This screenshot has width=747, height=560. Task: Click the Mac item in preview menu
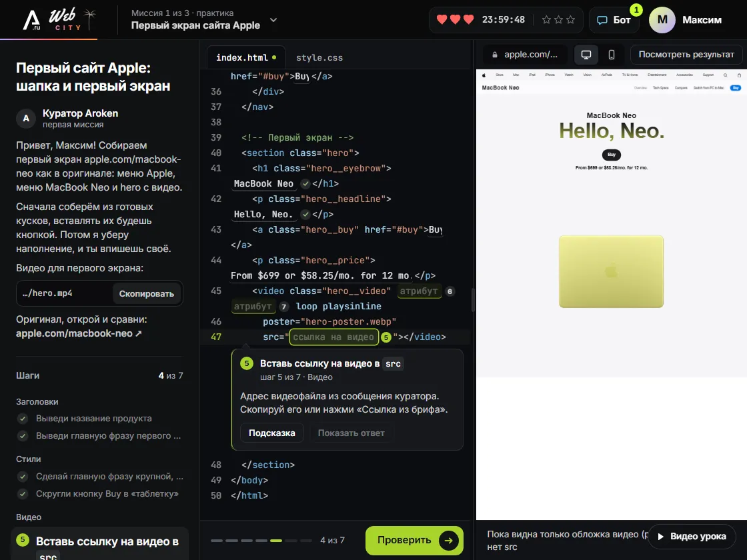(516, 75)
